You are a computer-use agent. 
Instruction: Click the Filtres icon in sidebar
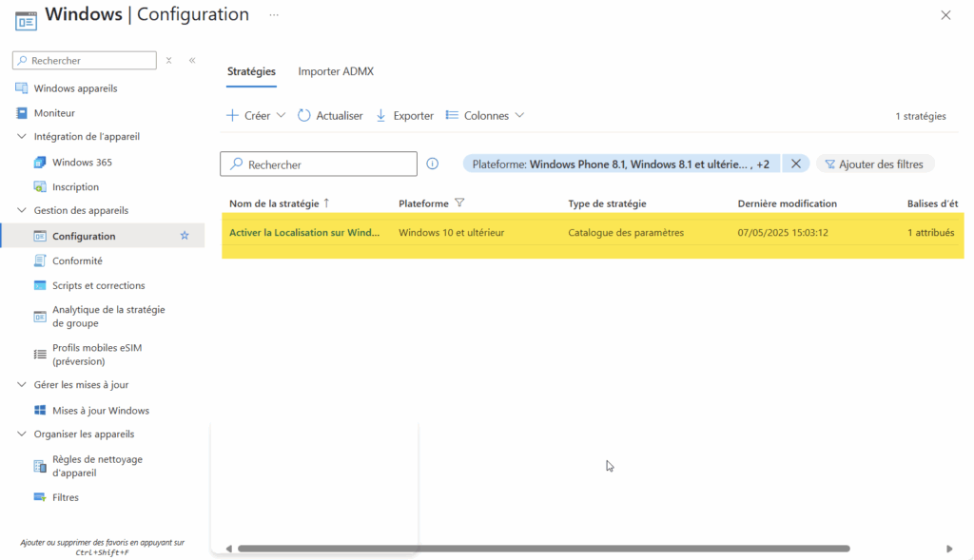click(40, 497)
